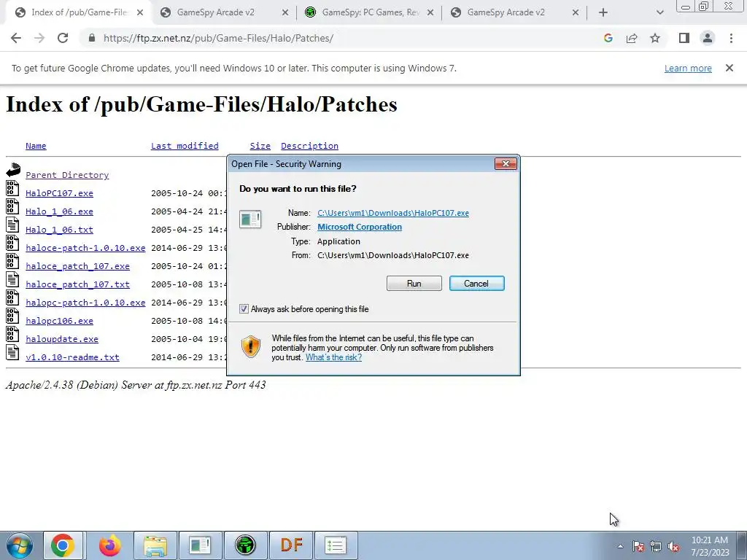Click the browser Forward arrow
747x560 pixels.
pyautogui.click(x=39, y=38)
